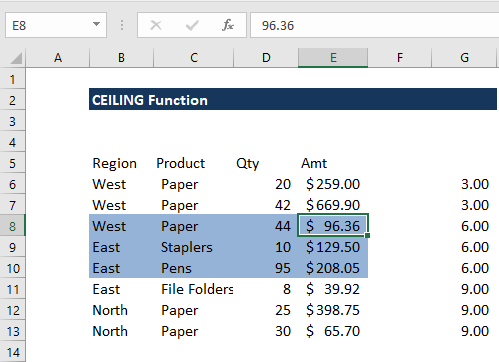Image resolution: width=499 pixels, height=362 pixels.
Task: Click the $398.75 amount cell
Action: pyautogui.click(x=333, y=310)
